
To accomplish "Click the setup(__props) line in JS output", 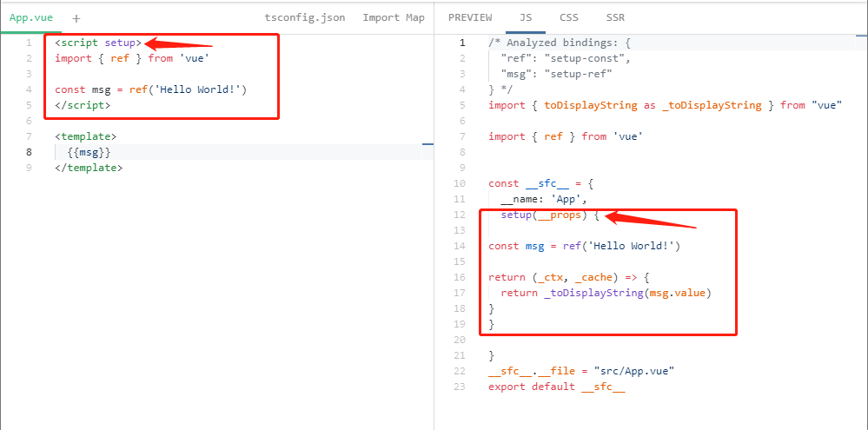I will click(x=550, y=215).
